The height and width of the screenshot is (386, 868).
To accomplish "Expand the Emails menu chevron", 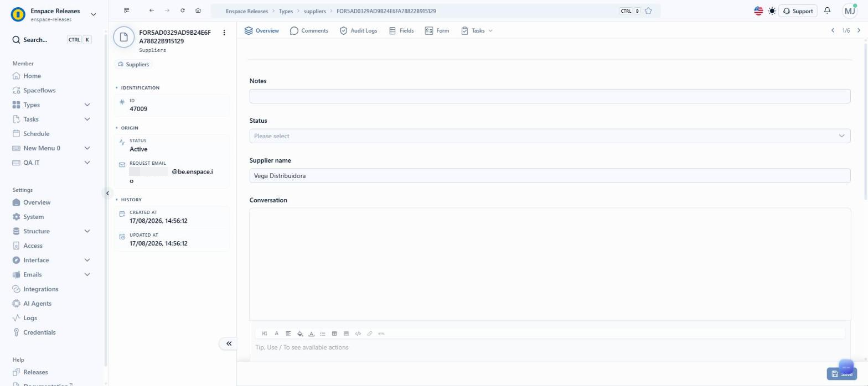I will pyautogui.click(x=87, y=274).
